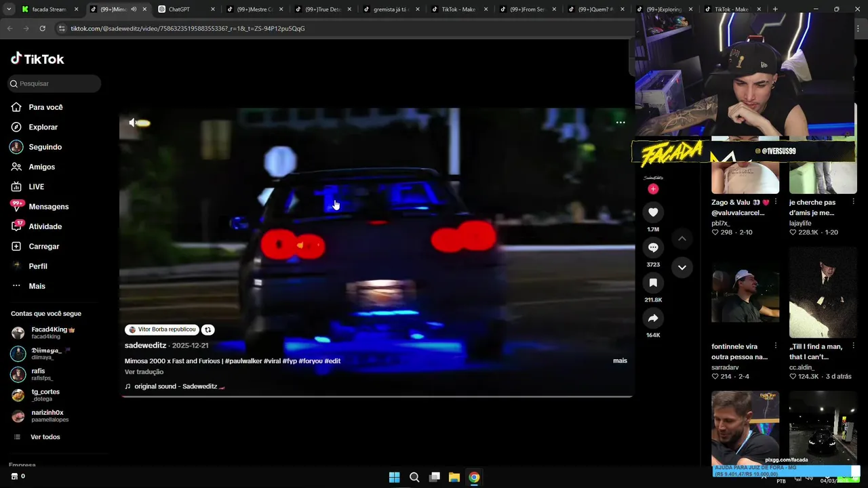
Task: Open the Till I find a man thumbnail
Action: (x=823, y=292)
